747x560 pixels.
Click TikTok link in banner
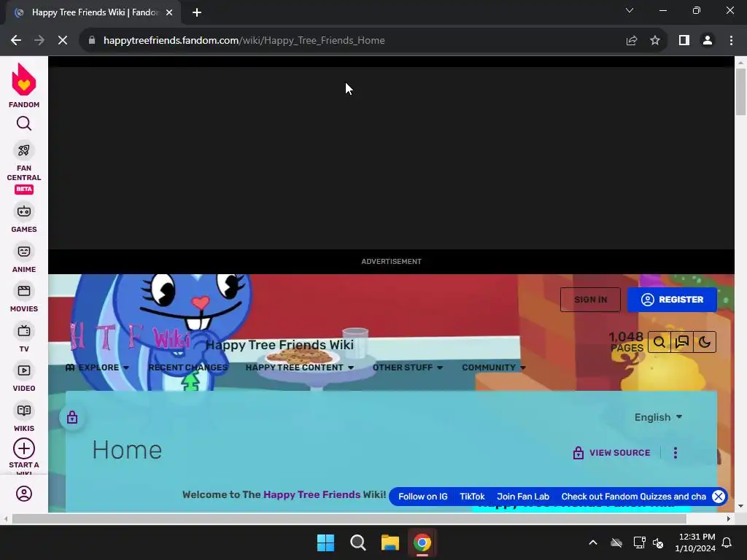(472, 496)
